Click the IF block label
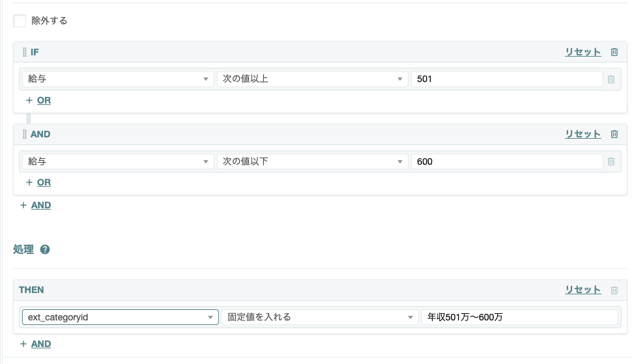Image resolution: width=632 pixels, height=364 pixels. pyautogui.click(x=35, y=52)
